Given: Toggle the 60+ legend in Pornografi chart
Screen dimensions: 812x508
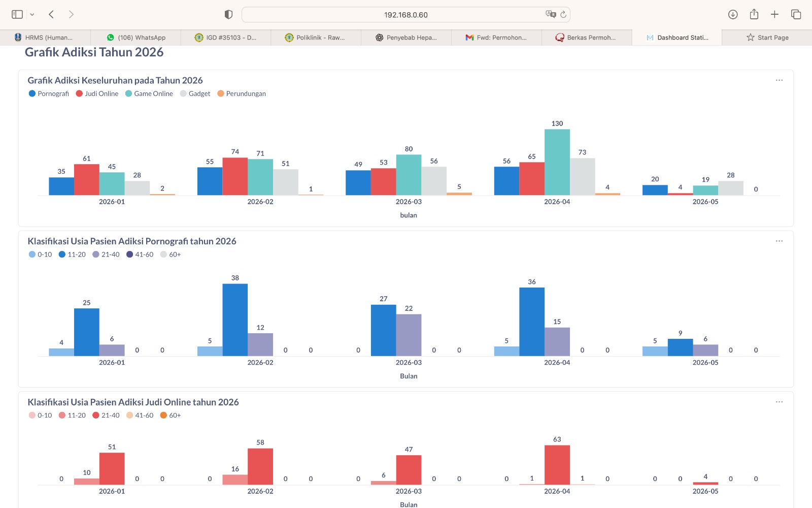Looking at the screenshot, I should (171, 255).
